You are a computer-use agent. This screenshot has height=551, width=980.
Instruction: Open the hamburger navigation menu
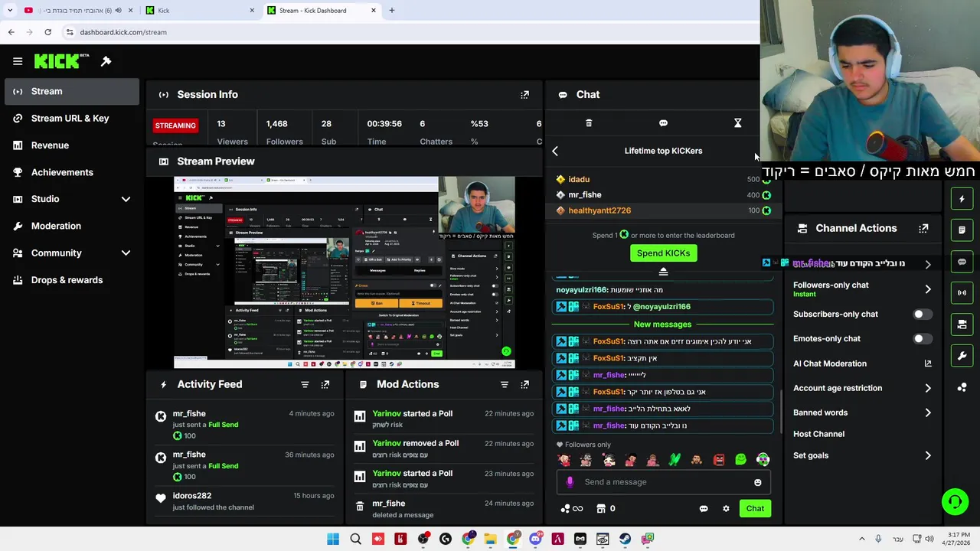[18, 61]
